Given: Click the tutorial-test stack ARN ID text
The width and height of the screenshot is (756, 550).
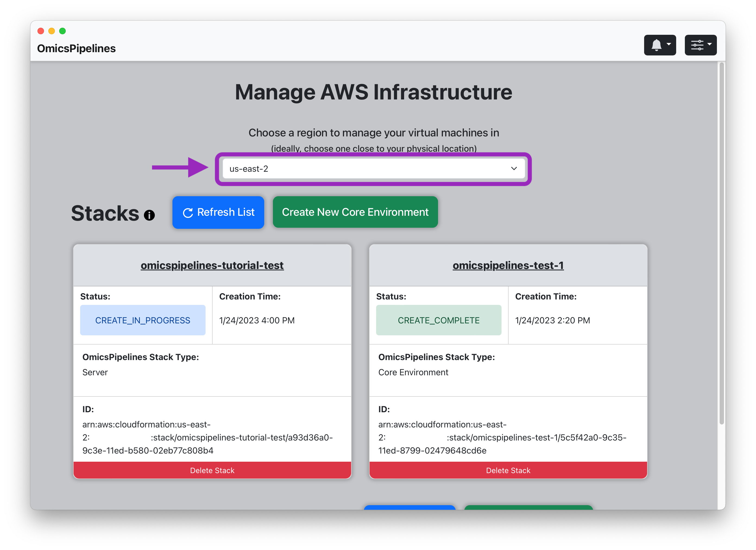Looking at the screenshot, I should (x=207, y=437).
